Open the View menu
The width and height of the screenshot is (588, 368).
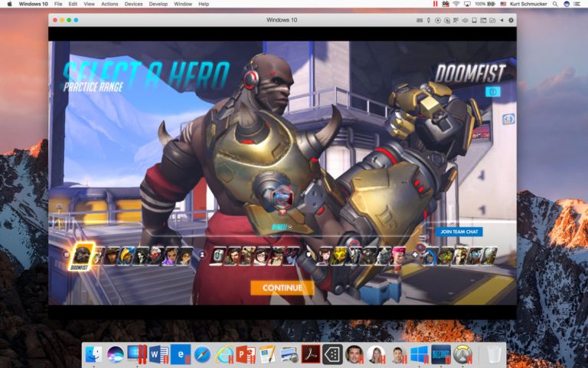click(89, 4)
